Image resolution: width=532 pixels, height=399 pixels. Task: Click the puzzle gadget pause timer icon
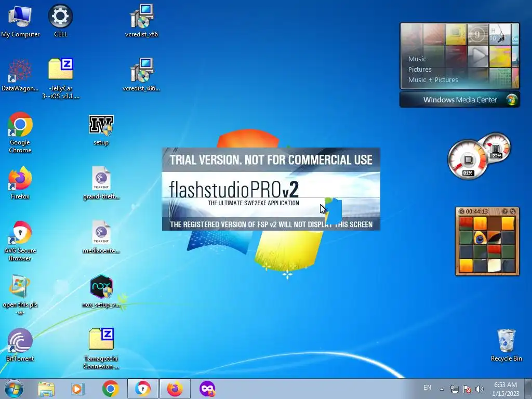tap(461, 211)
